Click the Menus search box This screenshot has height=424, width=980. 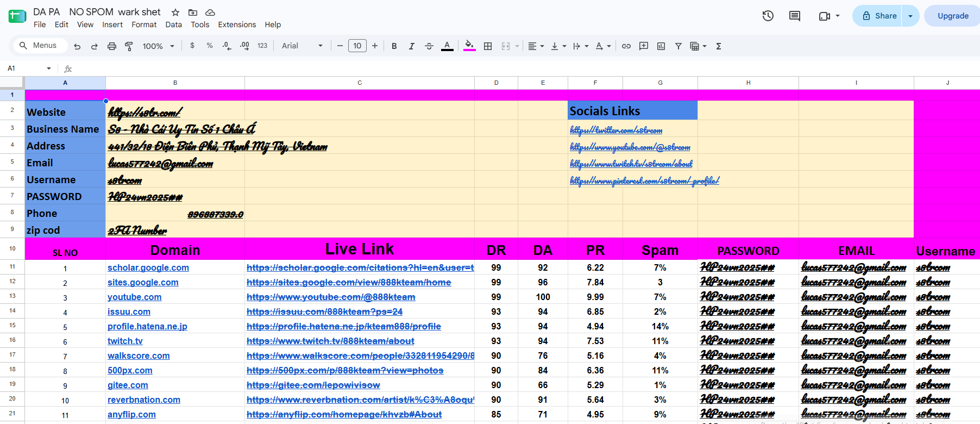coord(40,46)
